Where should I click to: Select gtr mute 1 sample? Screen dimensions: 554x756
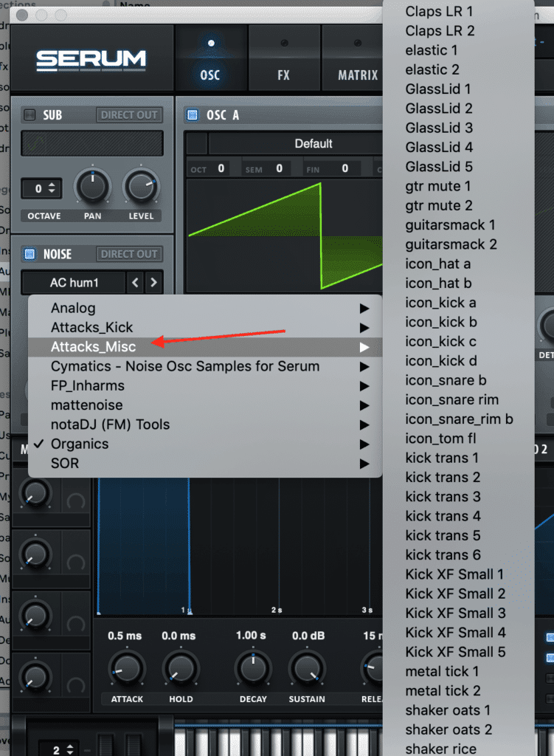(x=458, y=186)
